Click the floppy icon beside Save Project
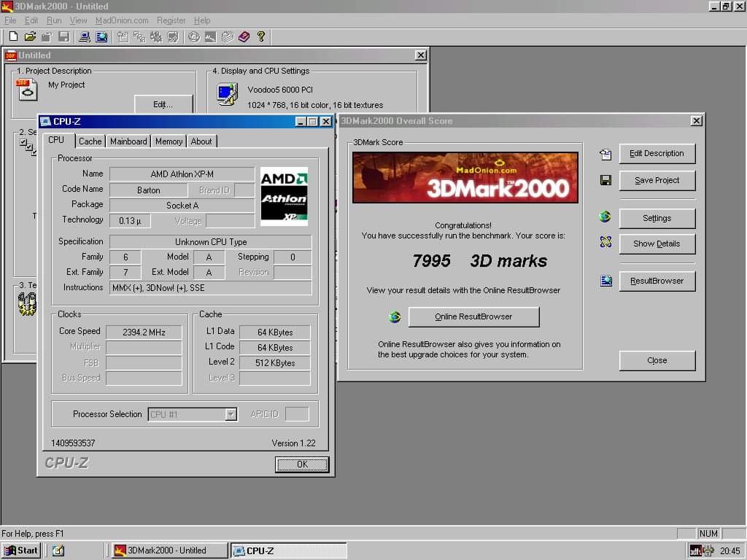 [605, 180]
